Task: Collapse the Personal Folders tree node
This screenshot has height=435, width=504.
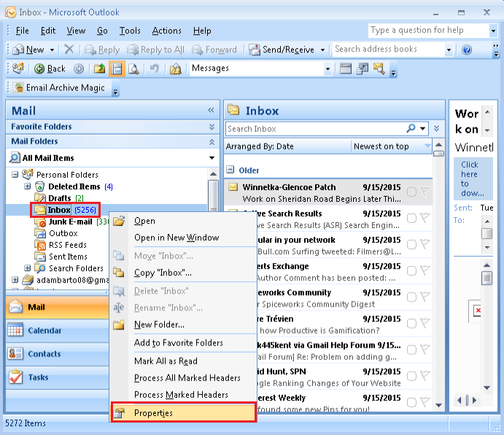Action: point(15,175)
